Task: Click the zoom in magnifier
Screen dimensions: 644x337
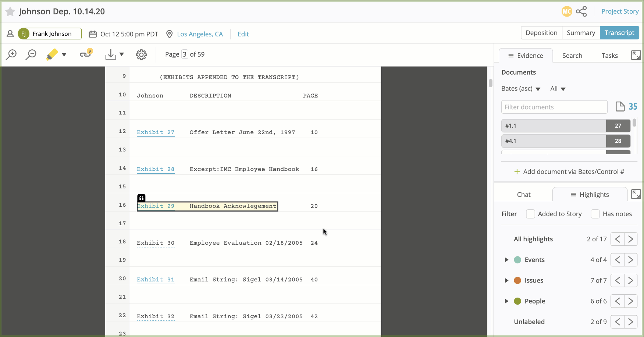Action: [x=11, y=54]
